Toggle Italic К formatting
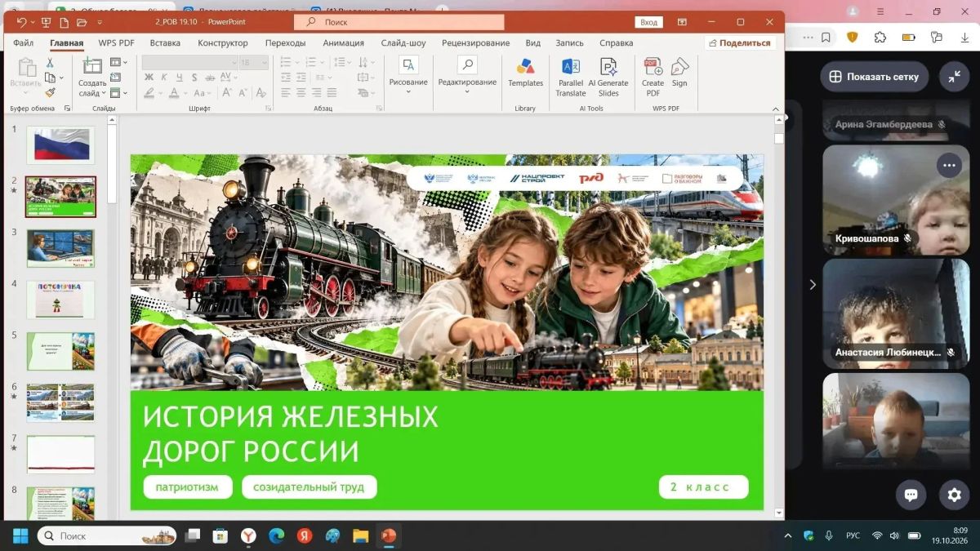 coord(164,78)
